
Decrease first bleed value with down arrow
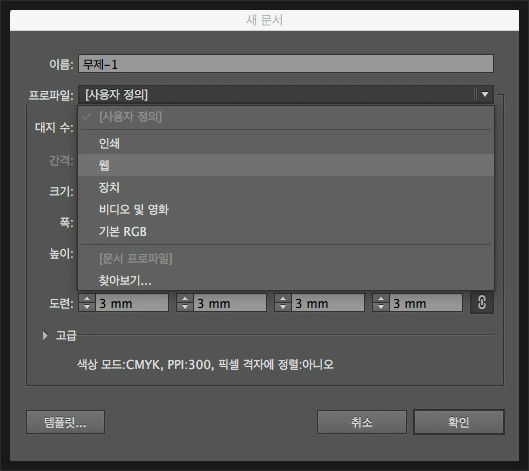pos(87,307)
